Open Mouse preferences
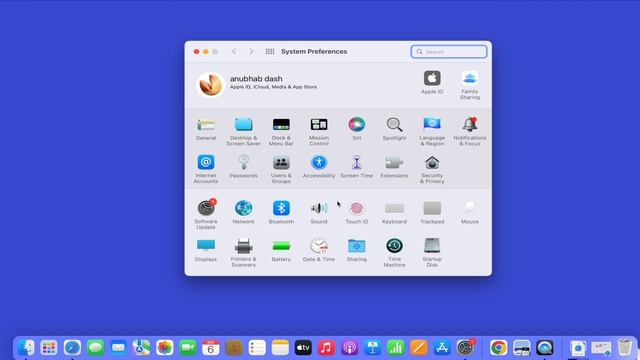 pyautogui.click(x=470, y=212)
